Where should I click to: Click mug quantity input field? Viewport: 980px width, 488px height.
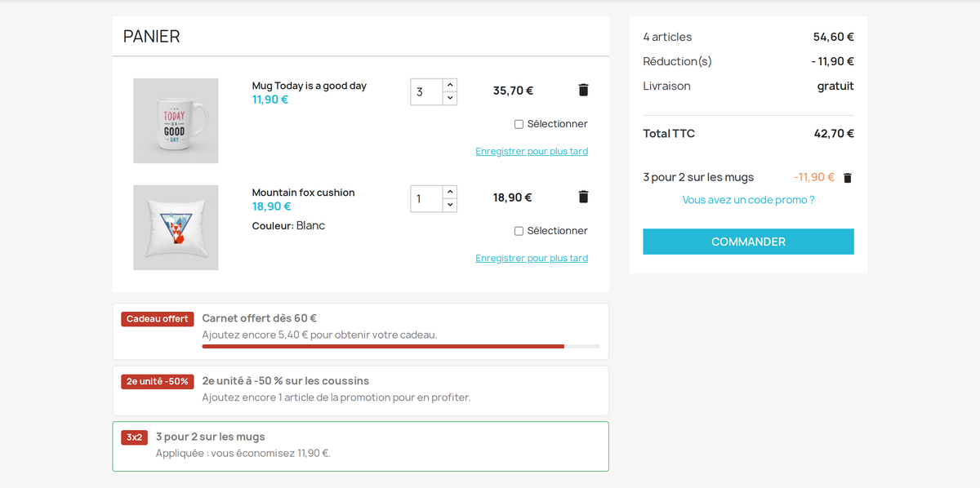click(x=426, y=91)
